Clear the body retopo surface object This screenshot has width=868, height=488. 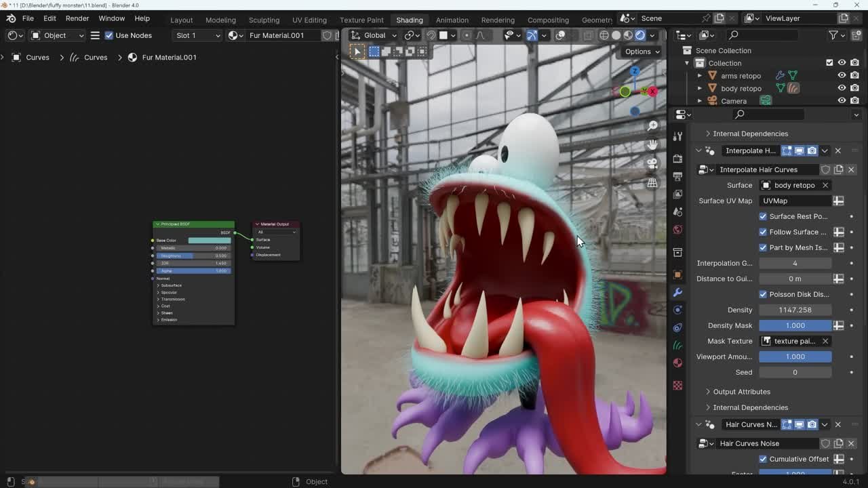[825, 185]
